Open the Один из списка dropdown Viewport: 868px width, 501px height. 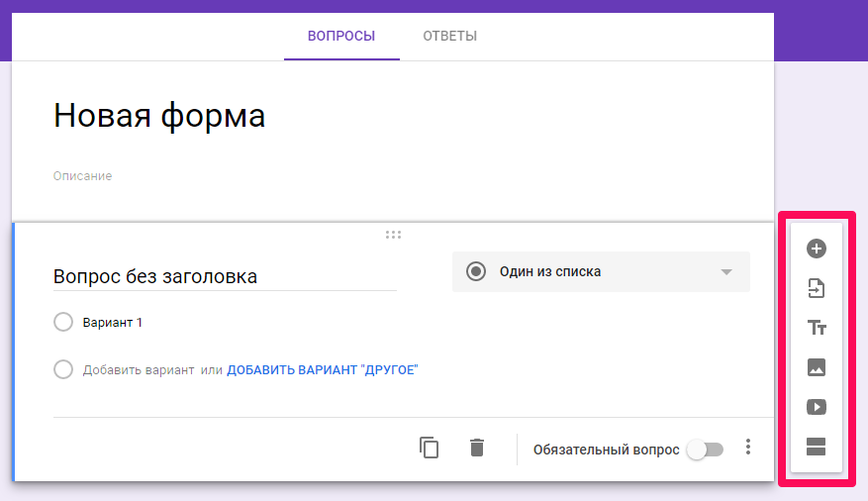(600, 271)
